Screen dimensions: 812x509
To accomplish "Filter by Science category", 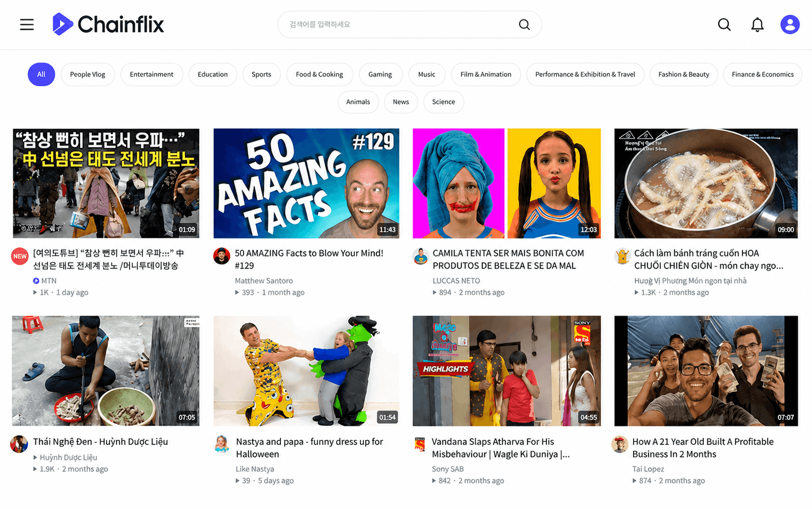I will (x=443, y=102).
